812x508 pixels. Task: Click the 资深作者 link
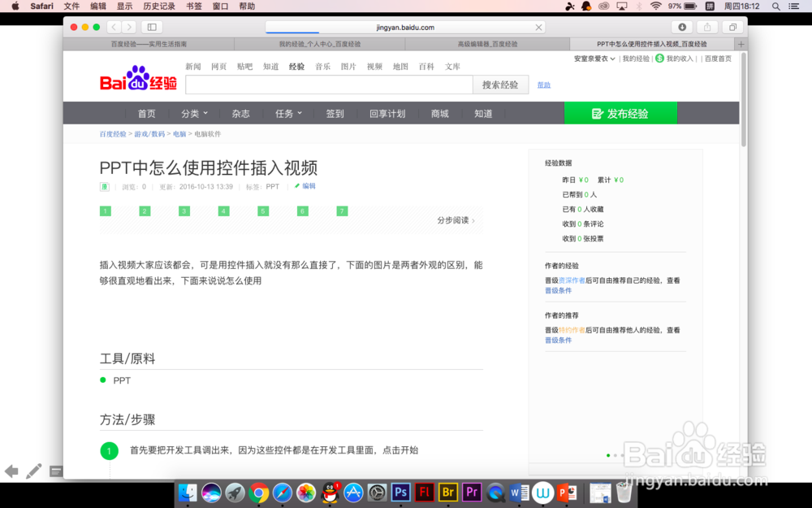click(572, 280)
